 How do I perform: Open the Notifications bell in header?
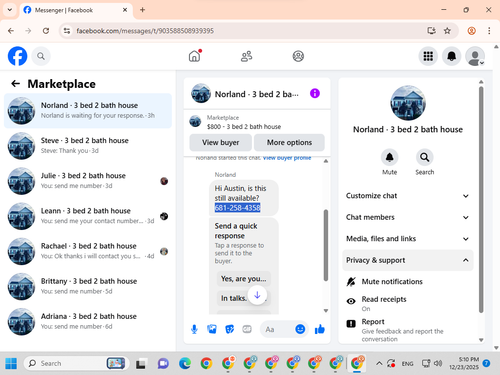pos(452,56)
